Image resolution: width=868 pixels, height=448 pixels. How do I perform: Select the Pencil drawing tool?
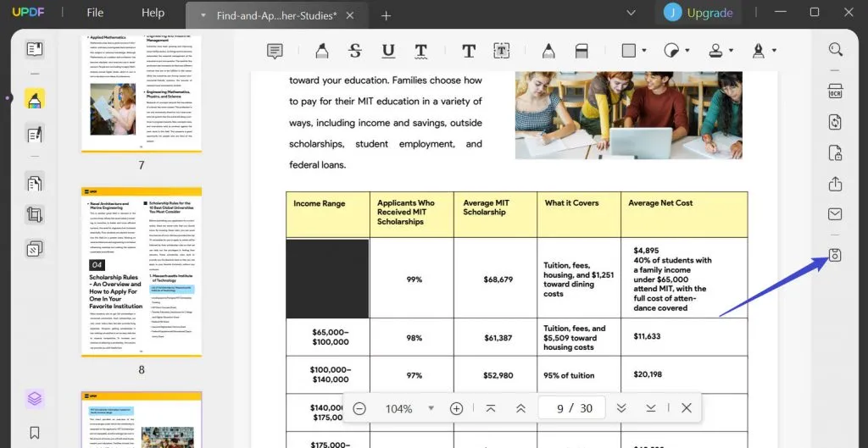coord(548,51)
